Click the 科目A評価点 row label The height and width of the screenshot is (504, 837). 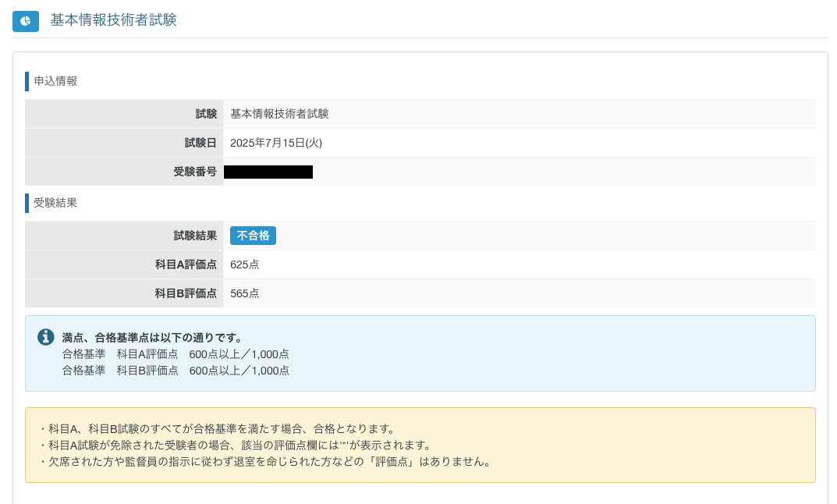[186, 264]
